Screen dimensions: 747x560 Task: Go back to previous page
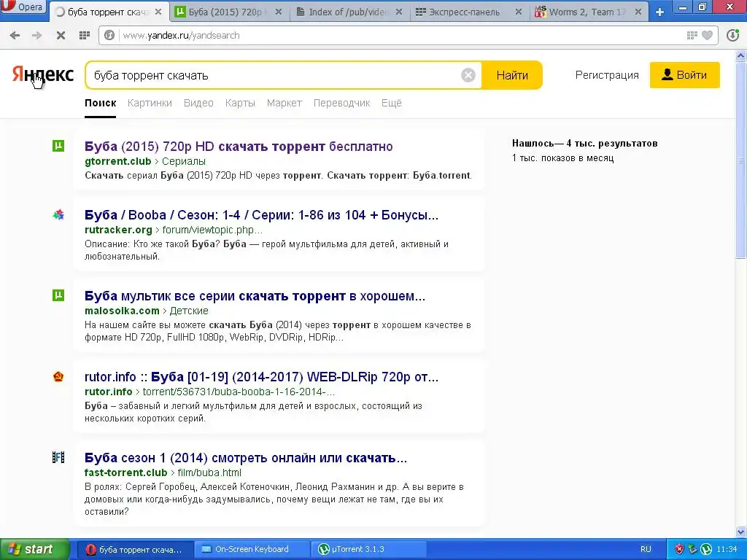coord(15,35)
